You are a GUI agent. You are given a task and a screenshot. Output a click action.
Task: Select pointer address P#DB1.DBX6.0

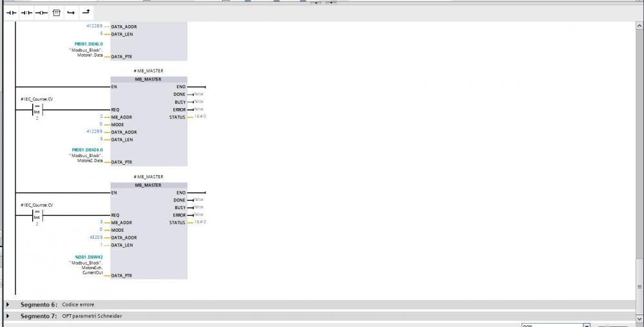click(x=89, y=44)
